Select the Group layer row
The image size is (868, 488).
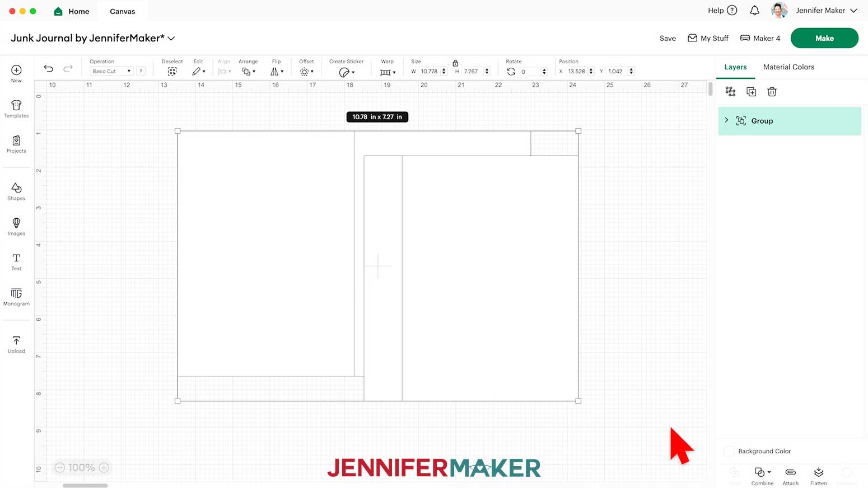[790, 121]
